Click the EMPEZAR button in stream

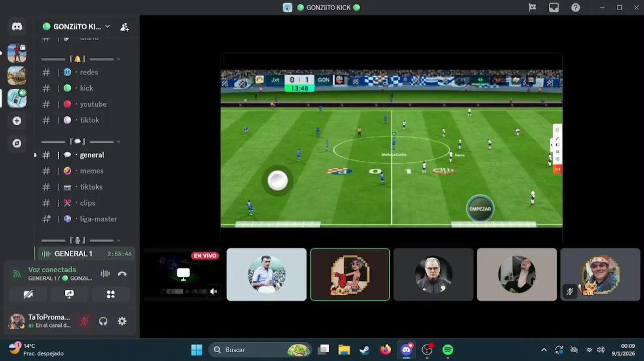[480, 209]
